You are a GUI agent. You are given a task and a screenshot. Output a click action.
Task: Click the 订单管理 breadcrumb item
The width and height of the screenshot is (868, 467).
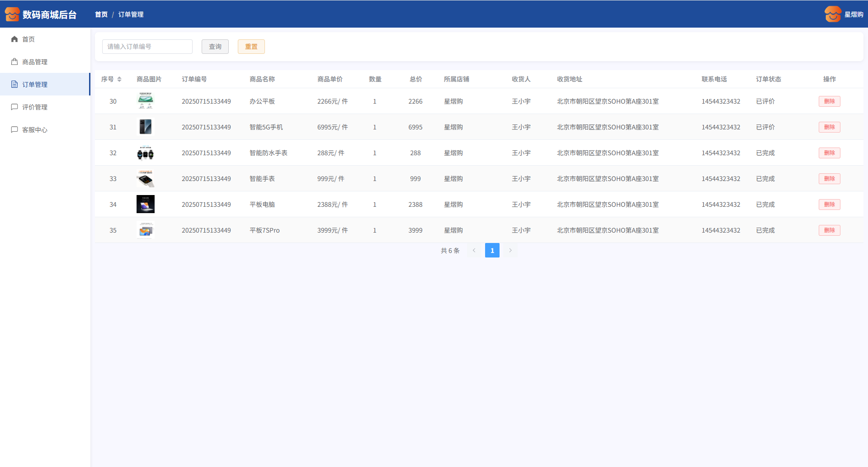[x=131, y=14]
